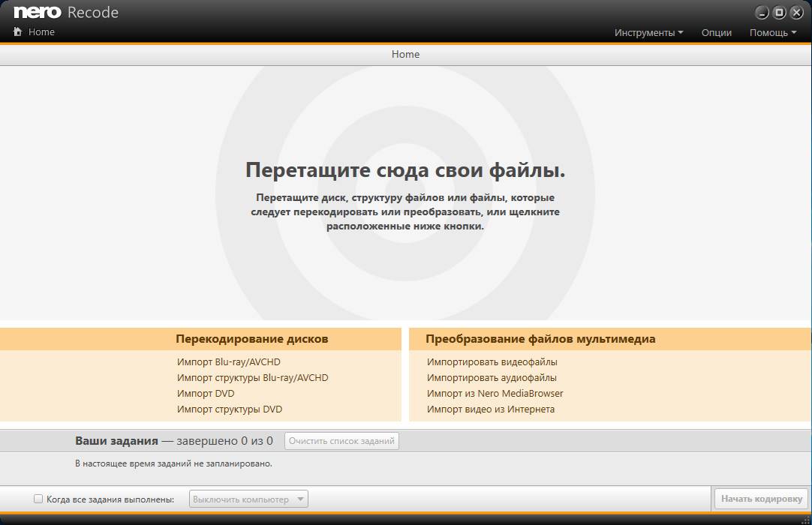Minimize the Nero Recode window
Image resolution: width=812 pixels, height=525 pixels.
(x=762, y=13)
